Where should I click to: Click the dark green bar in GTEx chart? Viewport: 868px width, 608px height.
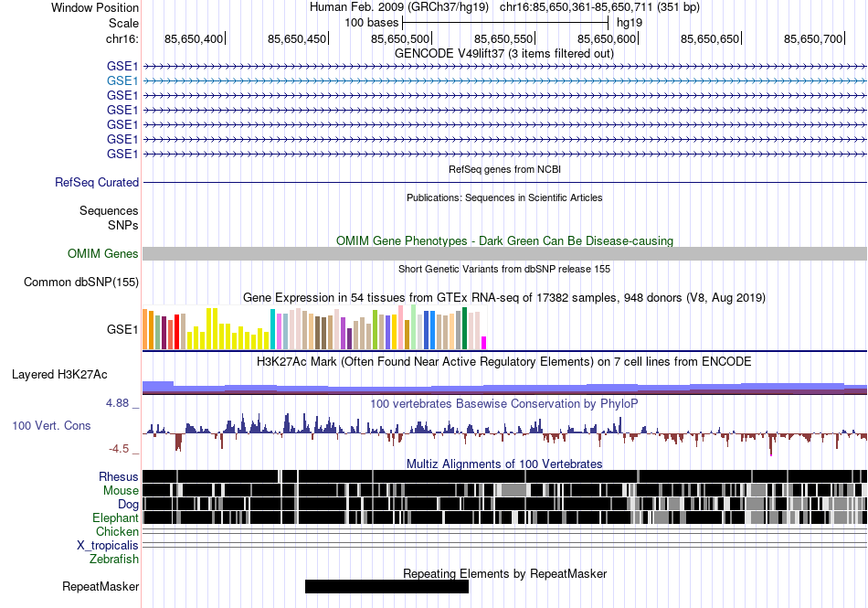pyautogui.click(x=465, y=328)
